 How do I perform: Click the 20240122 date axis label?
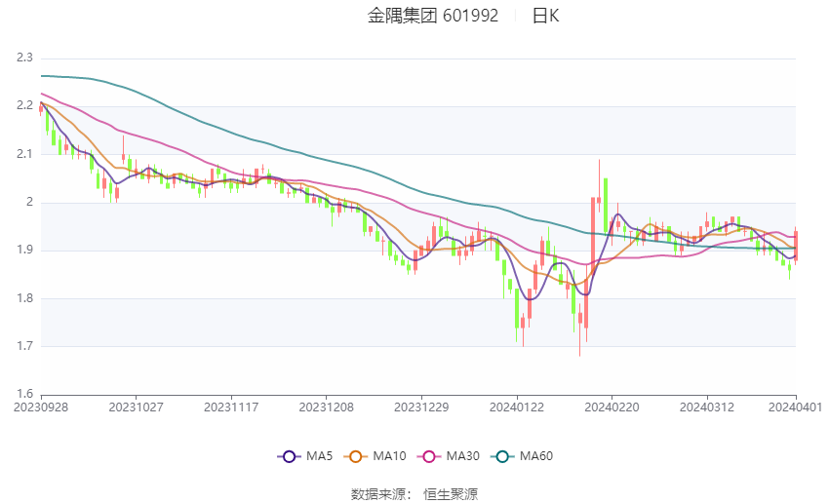[516, 406]
